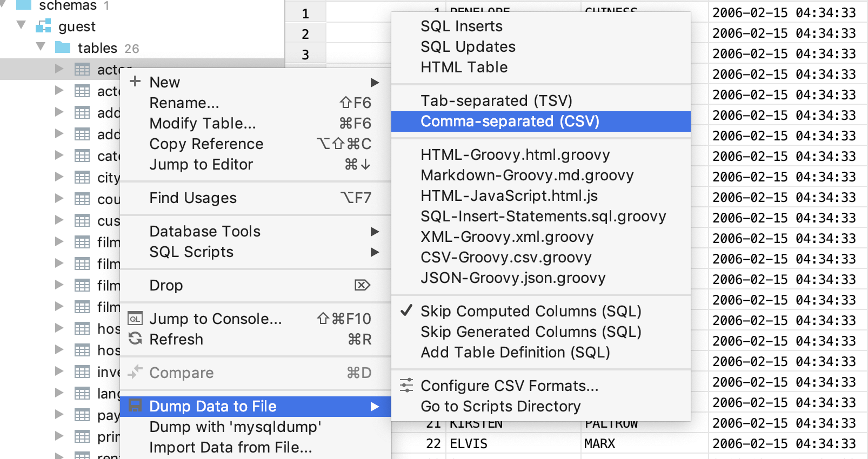The width and height of the screenshot is (868, 459).
Task: Select Comma-separated (CSV) export format
Action: pyautogui.click(x=510, y=121)
